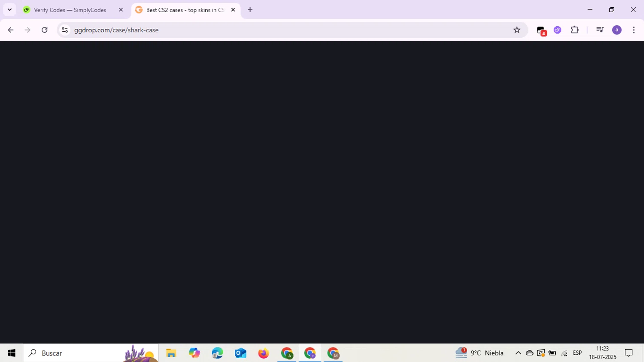Image resolution: width=644 pixels, height=362 pixels.
Task: Open the network Wi-Fi tray icon
Action: (564, 353)
